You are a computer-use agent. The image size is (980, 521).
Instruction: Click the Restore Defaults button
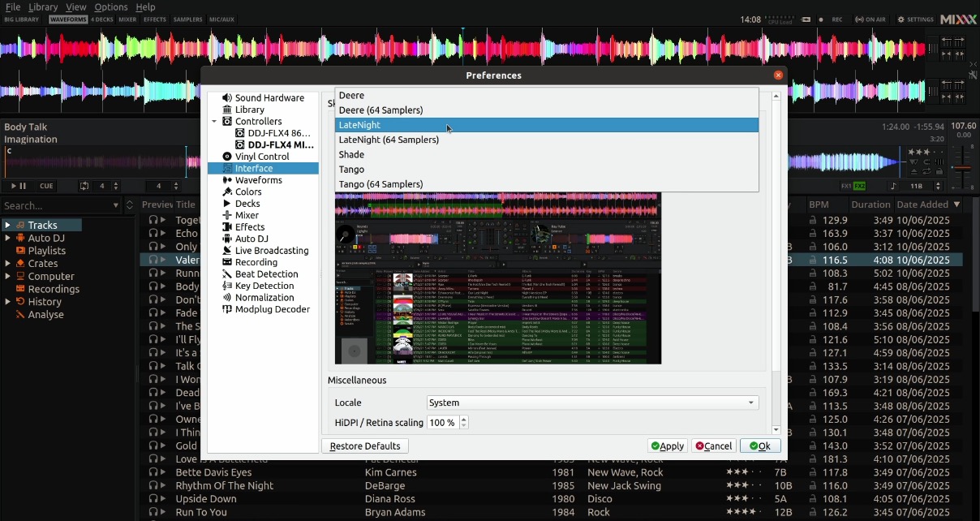(364, 446)
